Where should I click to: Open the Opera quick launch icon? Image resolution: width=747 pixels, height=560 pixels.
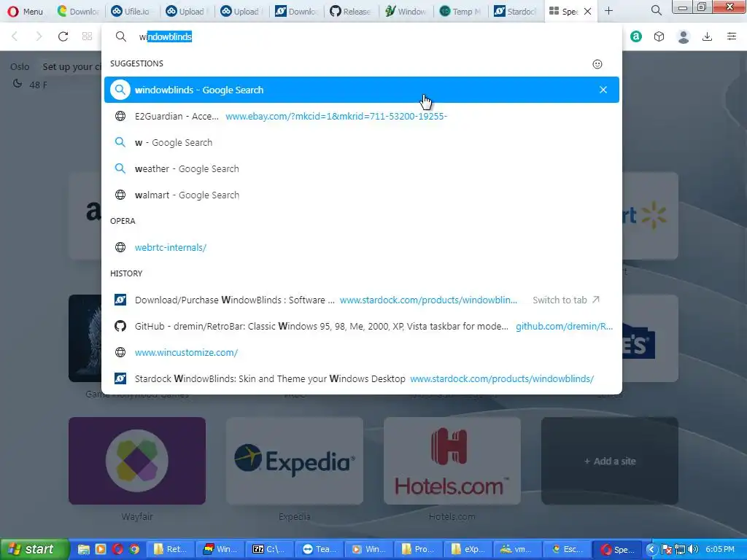(x=117, y=549)
